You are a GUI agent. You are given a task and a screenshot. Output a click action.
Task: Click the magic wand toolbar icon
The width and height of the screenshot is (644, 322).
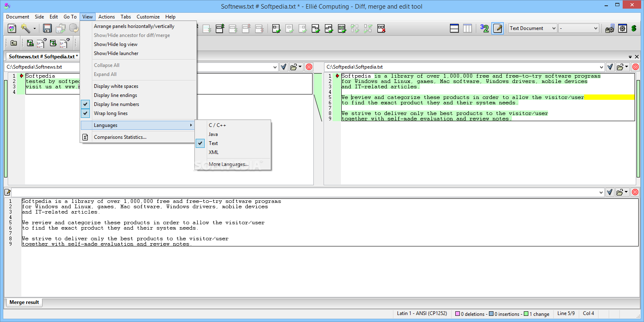(x=25, y=28)
